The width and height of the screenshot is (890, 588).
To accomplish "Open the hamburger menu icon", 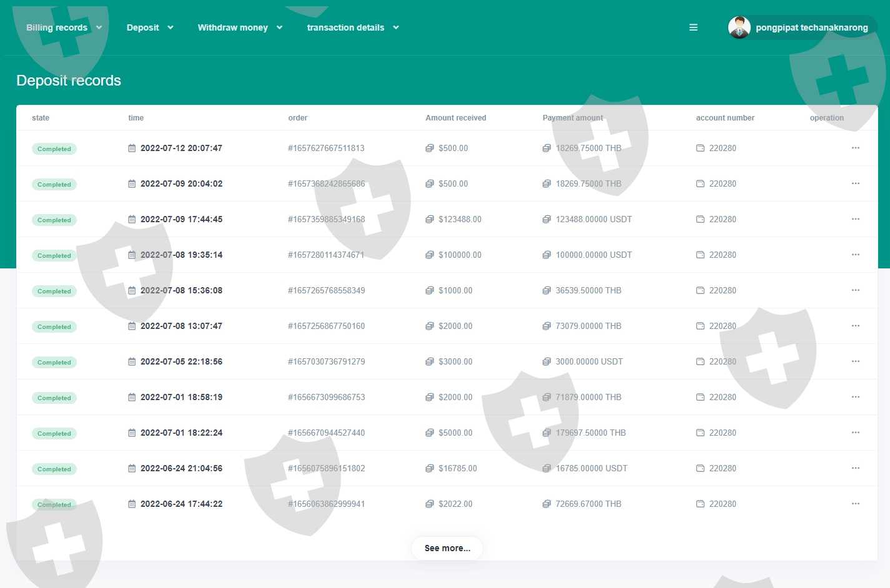I will 693,27.
